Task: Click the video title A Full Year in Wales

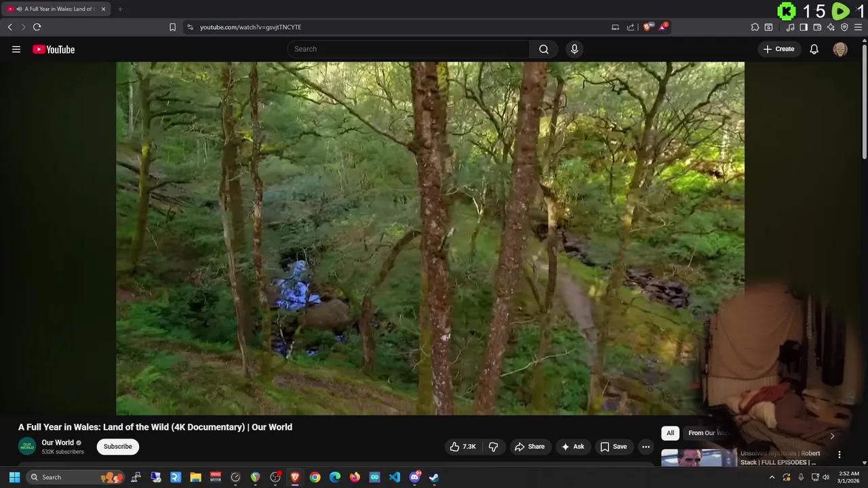Action: pyautogui.click(x=155, y=427)
